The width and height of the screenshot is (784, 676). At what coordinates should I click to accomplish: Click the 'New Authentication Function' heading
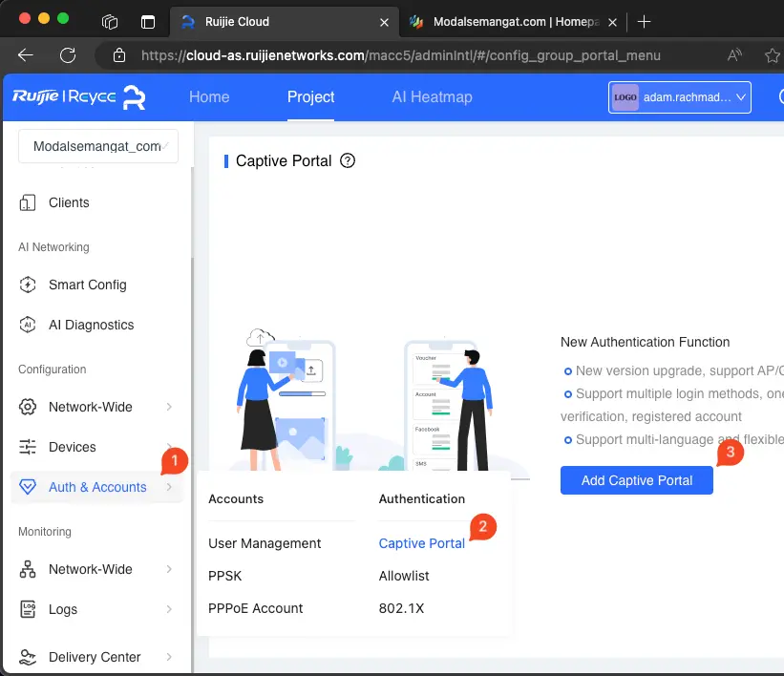click(x=645, y=342)
